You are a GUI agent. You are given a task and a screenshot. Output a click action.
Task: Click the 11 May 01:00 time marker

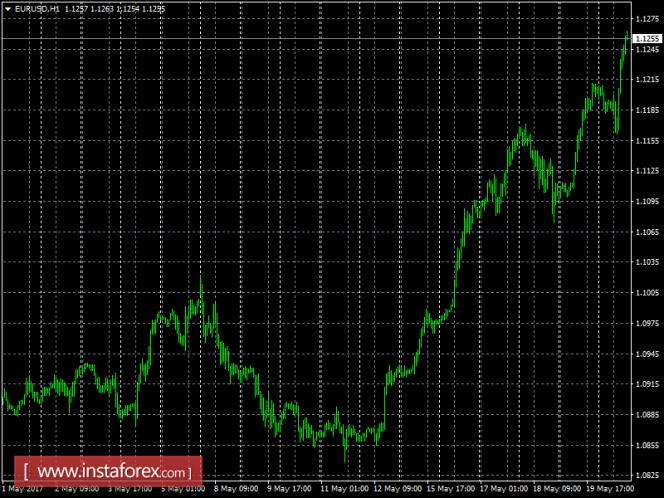click(343, 490)
